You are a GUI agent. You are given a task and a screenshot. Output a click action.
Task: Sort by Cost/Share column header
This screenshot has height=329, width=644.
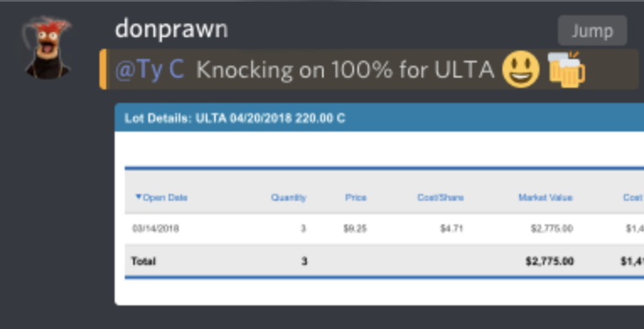[440, 197]
